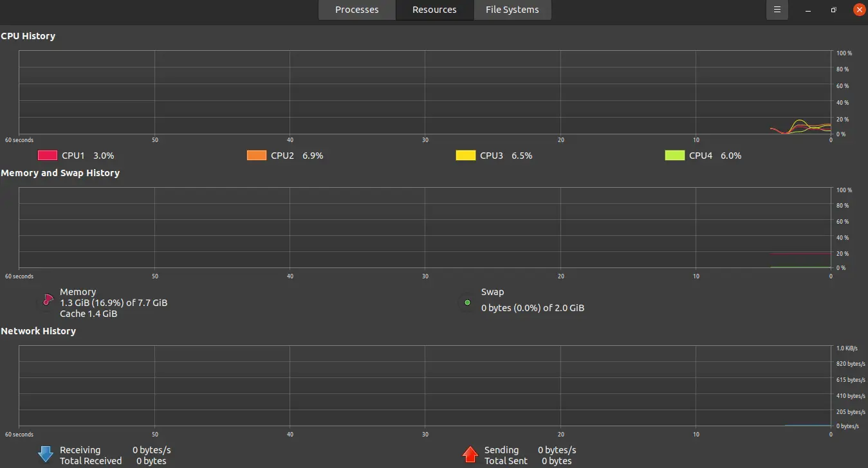Restore the window using maximize button
Screen dimensions: 868x468
[x=833, y=10]
